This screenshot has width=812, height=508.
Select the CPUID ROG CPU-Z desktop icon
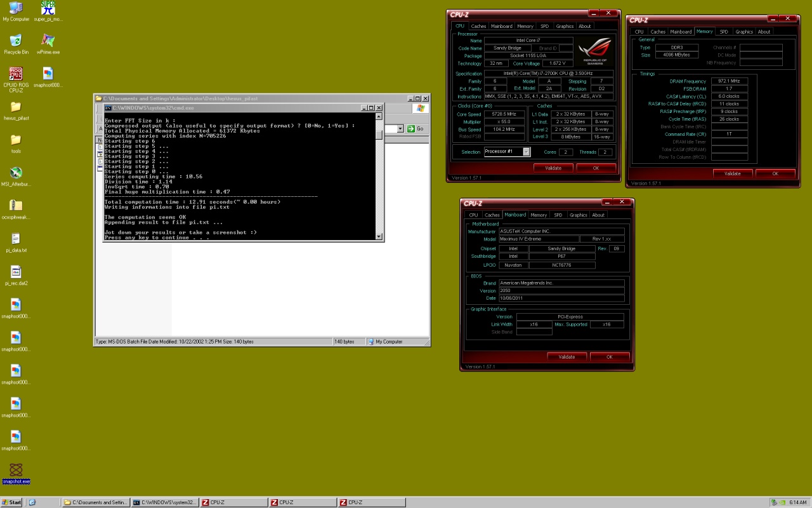click(16, 74)
